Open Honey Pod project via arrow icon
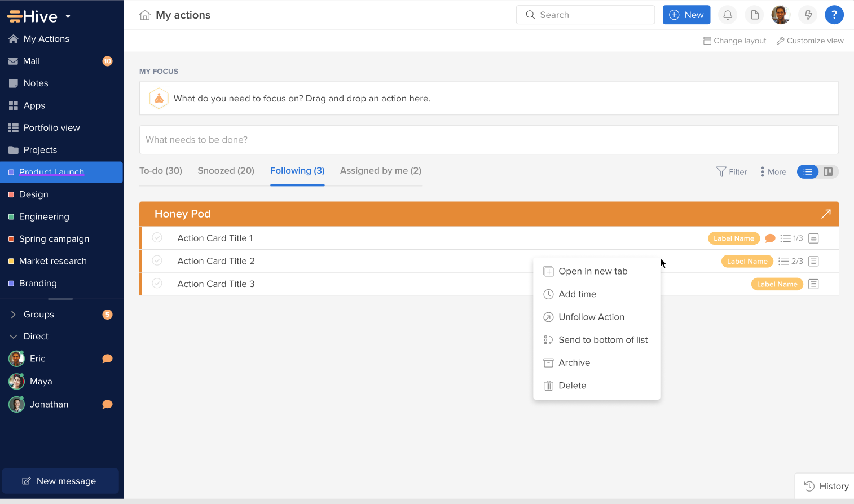The height and width of the screenshot is (504, 854). click(826, 214)
